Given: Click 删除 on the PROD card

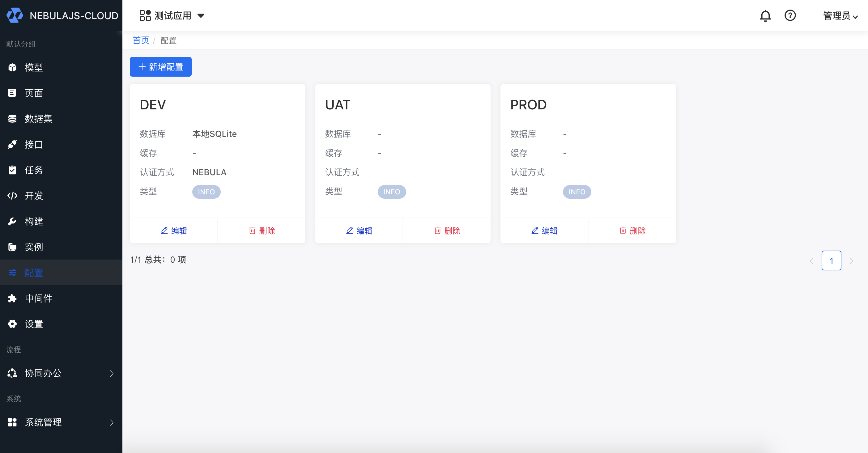Looking at the screenshot, I should tap(632, 231).
